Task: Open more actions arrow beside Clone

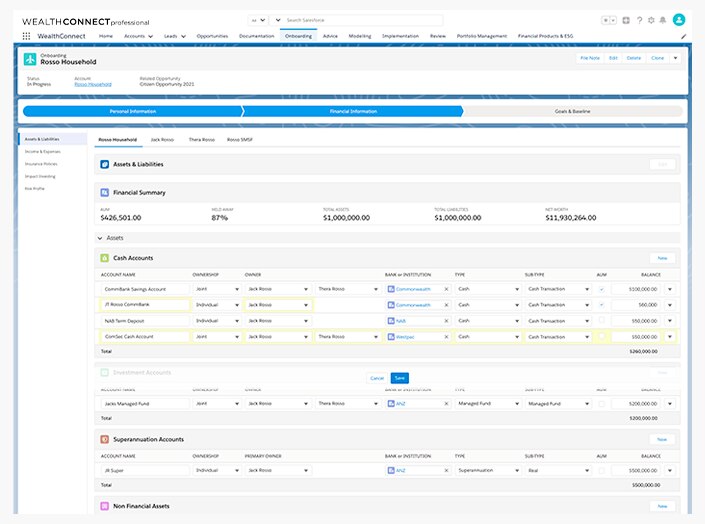Action: [675, 58]
